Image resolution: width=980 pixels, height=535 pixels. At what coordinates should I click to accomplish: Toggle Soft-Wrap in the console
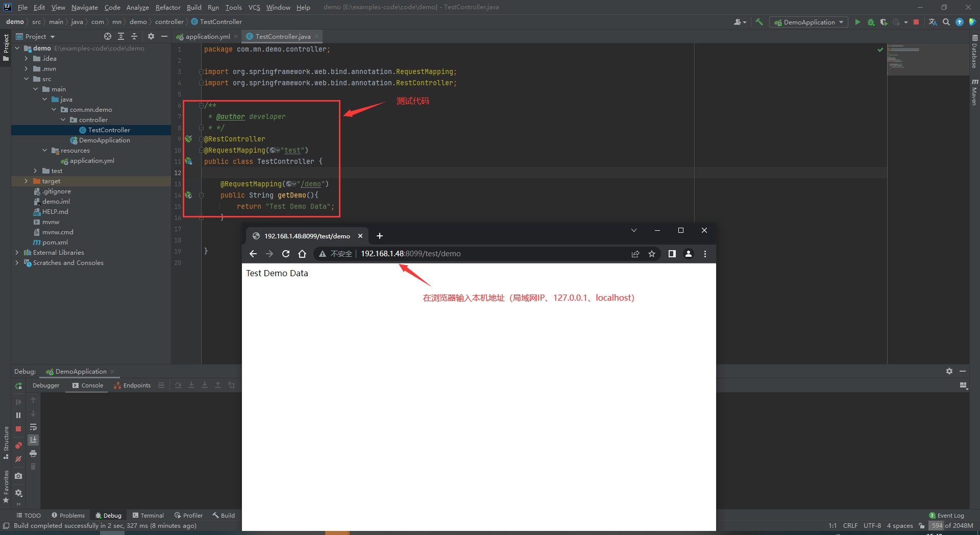(33, 427)
